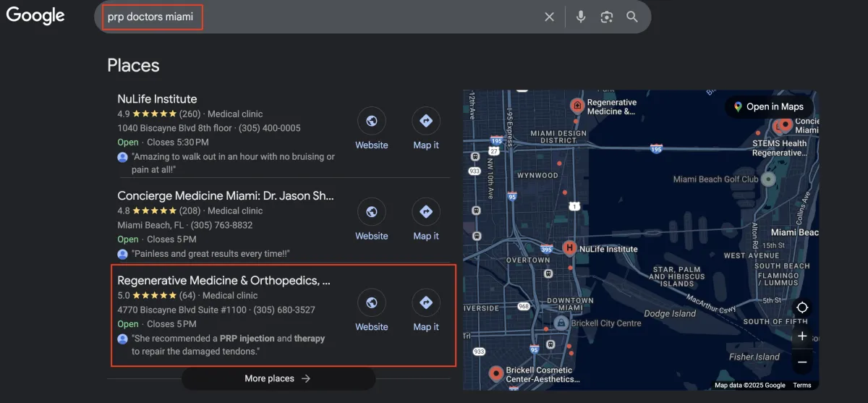Open Google Lens image search icon
This screenshot has width=868, height=403.
(607, 17)
